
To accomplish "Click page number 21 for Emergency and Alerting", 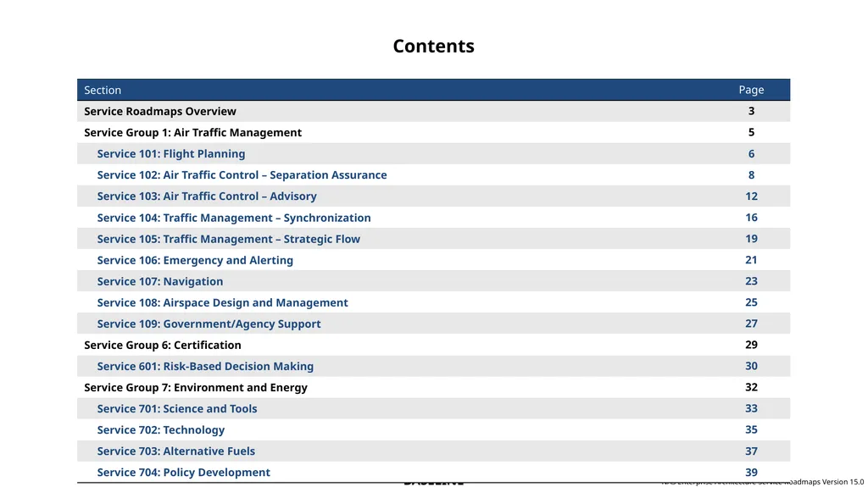I will coord(751,260).
